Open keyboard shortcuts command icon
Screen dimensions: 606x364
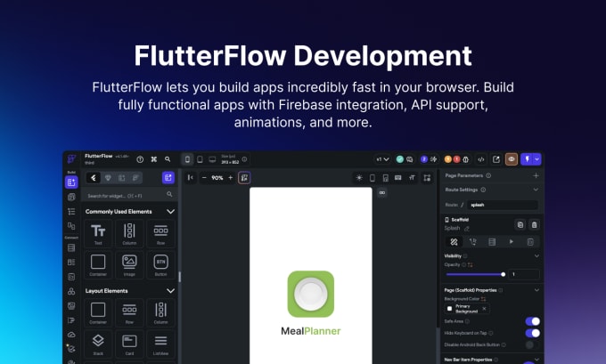pyautogui.click(x=154, y=159)
